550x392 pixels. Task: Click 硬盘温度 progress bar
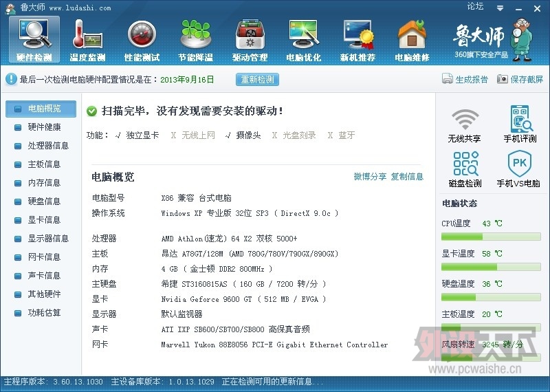click(x=491, y=297)
